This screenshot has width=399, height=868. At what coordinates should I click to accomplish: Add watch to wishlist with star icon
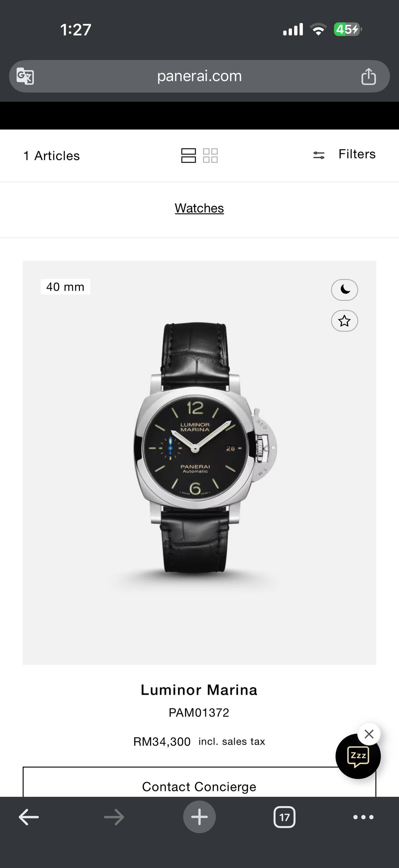(344, 321)
